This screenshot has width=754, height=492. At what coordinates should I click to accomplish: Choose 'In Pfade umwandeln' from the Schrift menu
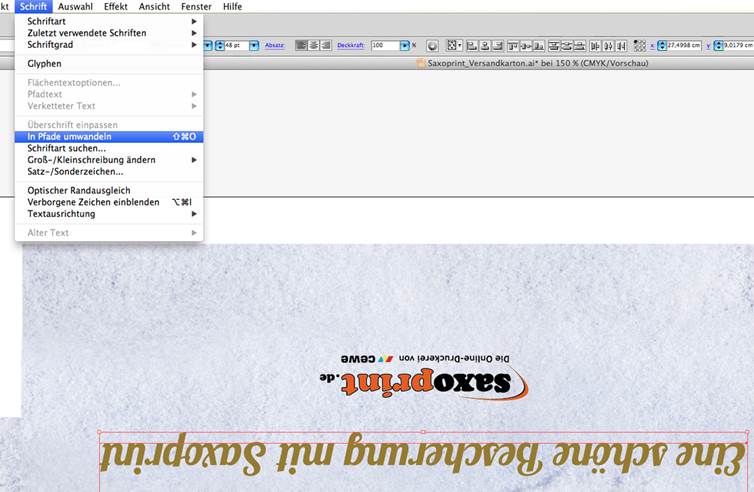pos(109,137)
